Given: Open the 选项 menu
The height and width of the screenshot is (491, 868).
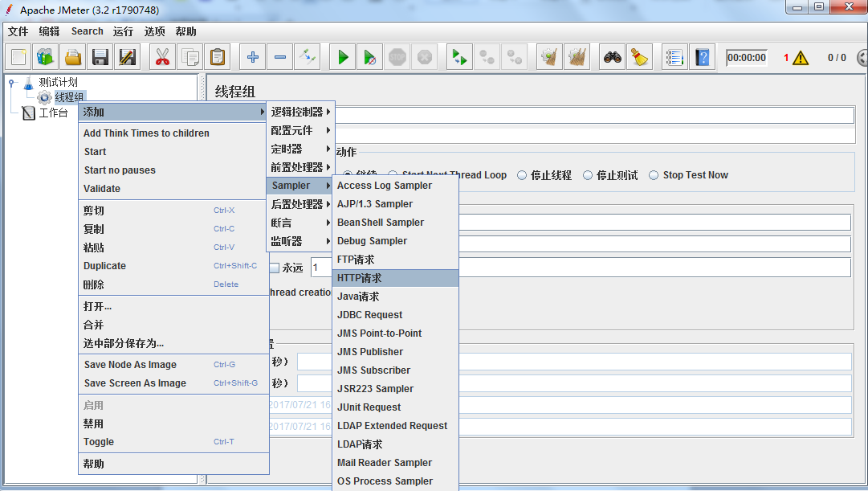Looking at the screenshot, I should tap(154, 31).
